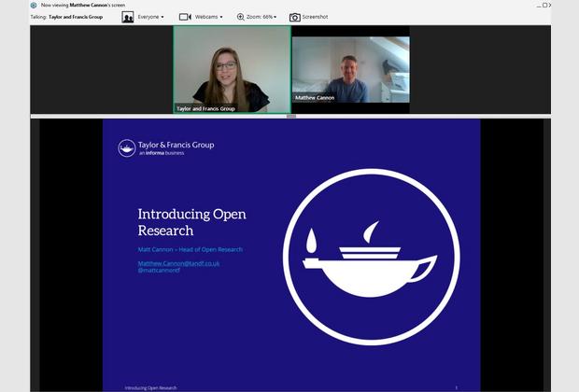The width and height of the screenshot is (579, 392).
Task: Click 'Now viewing Matthew Cannon's screen' title text
Action: [83, 6]
